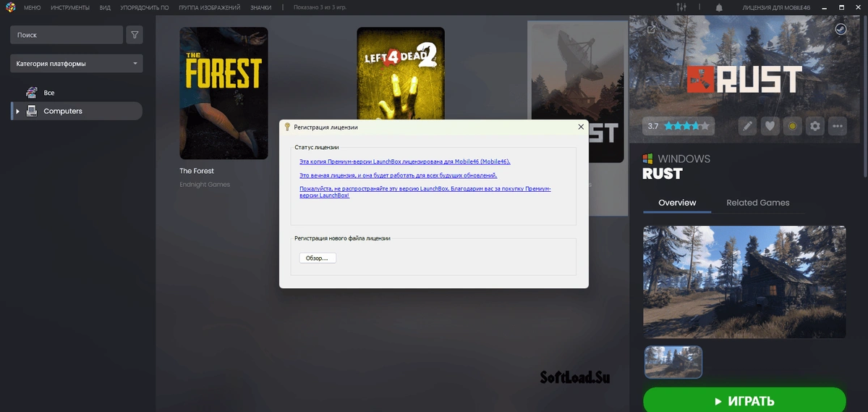Open the three-dots more options icon
This screenshot has width=868, height=412.
838,126
